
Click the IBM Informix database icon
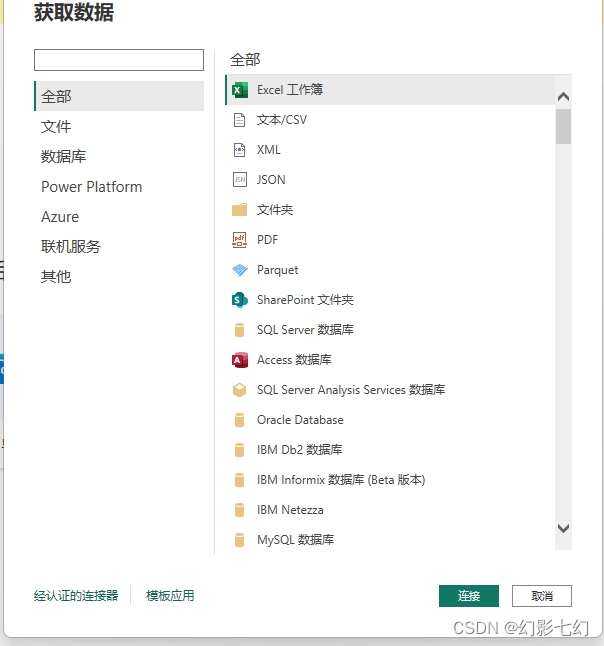click(239, 480)
